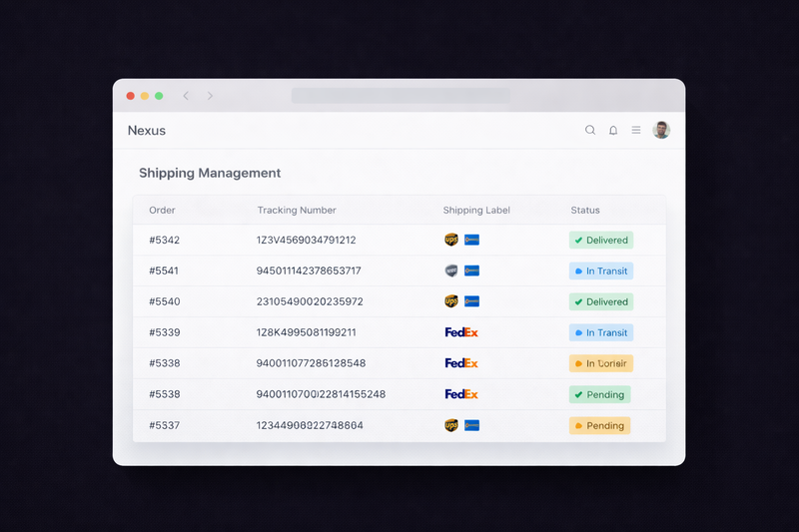Open the blue label icon for order #5537
The image size is (799, 532).
[x=471, y=425]
